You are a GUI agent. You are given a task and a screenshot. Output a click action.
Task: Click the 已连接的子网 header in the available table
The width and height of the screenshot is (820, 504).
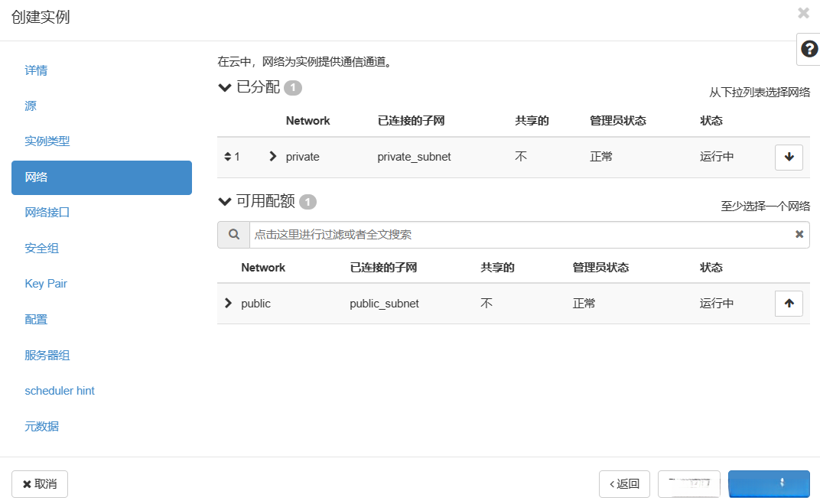(x=383, y=268)
